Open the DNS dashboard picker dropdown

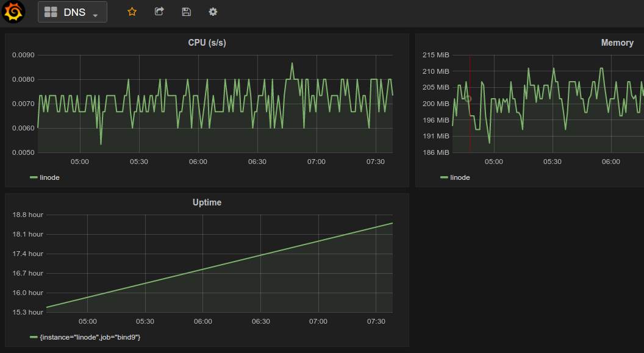click(x=73, y=12)
